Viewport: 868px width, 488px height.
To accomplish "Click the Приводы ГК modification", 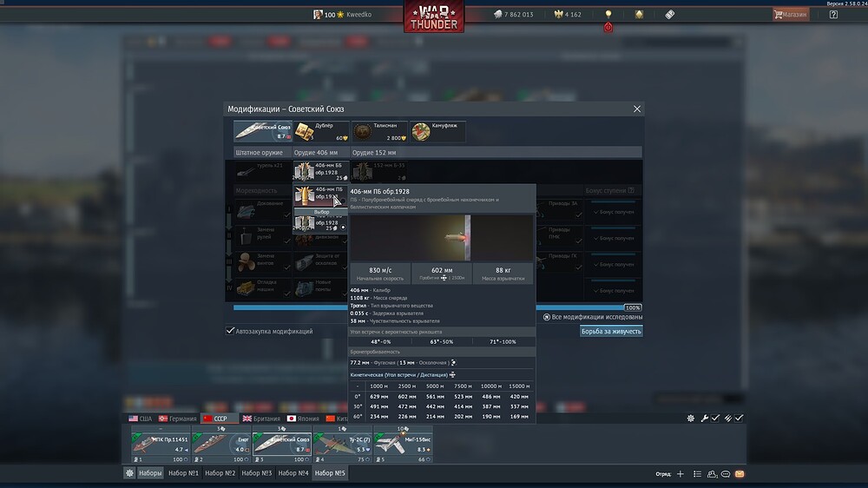I will coord(559,262).
